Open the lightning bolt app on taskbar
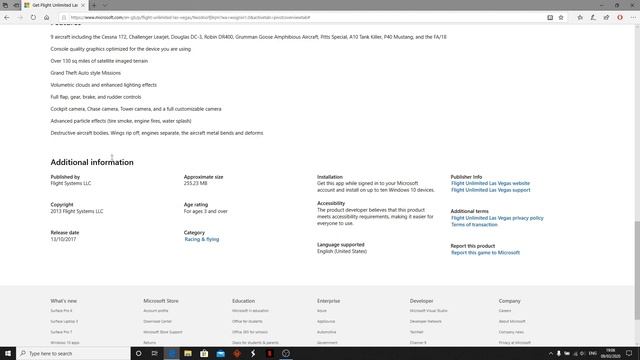The width and height of the screenshot is (640, 360). [253, 353]
